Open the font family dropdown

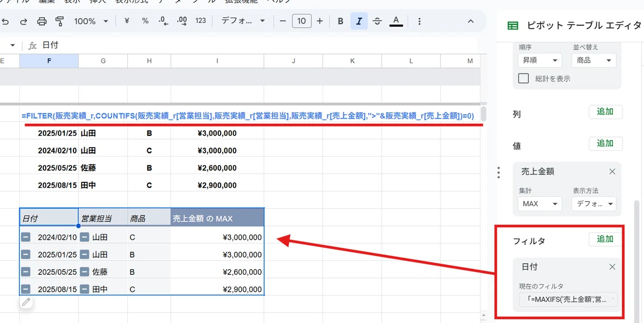(x=243, y=21)
